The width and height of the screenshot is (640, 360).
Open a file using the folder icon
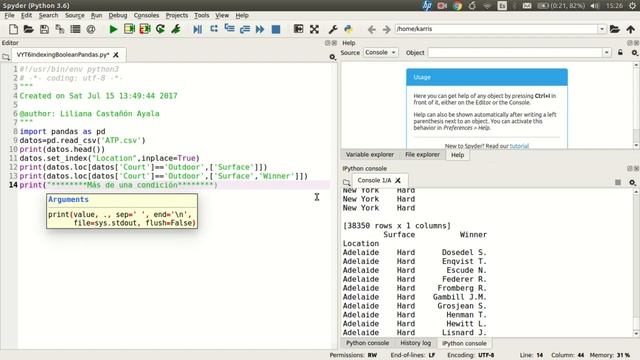click(29, 29)
